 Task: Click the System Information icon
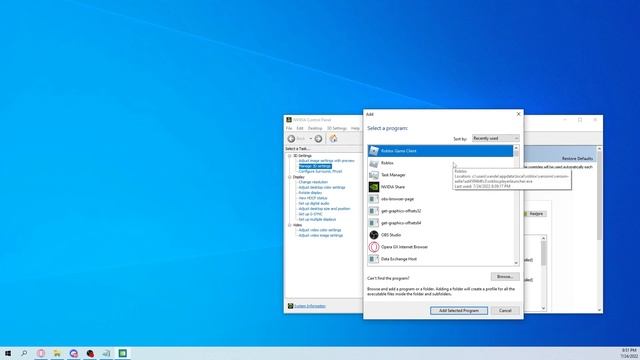(290, 306)
